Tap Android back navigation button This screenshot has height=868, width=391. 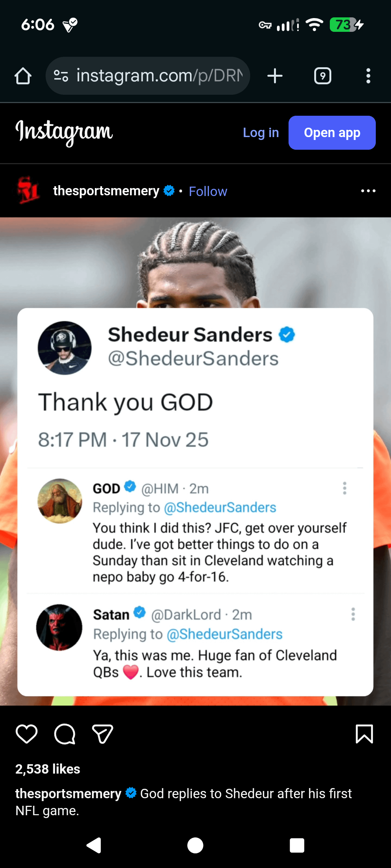(94, 845)
